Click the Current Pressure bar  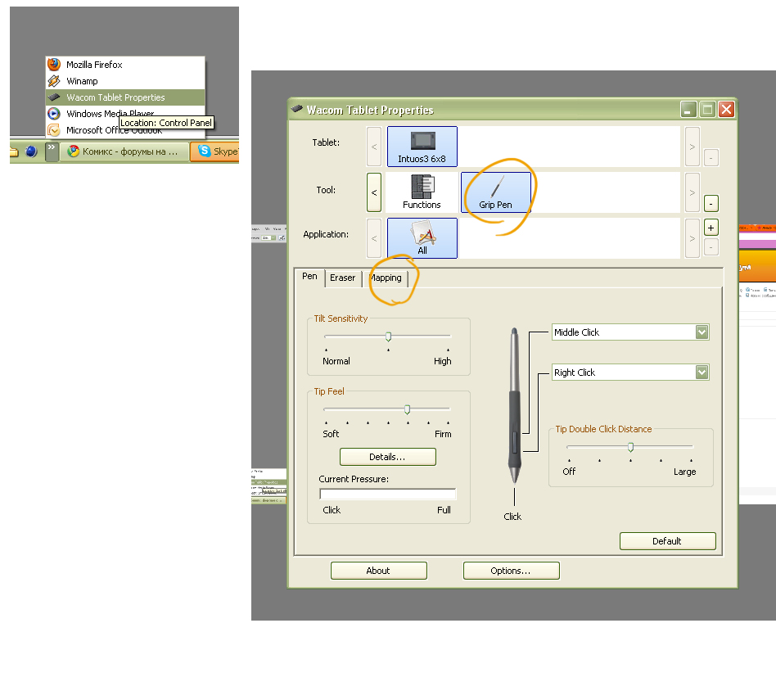pos(387,494)
